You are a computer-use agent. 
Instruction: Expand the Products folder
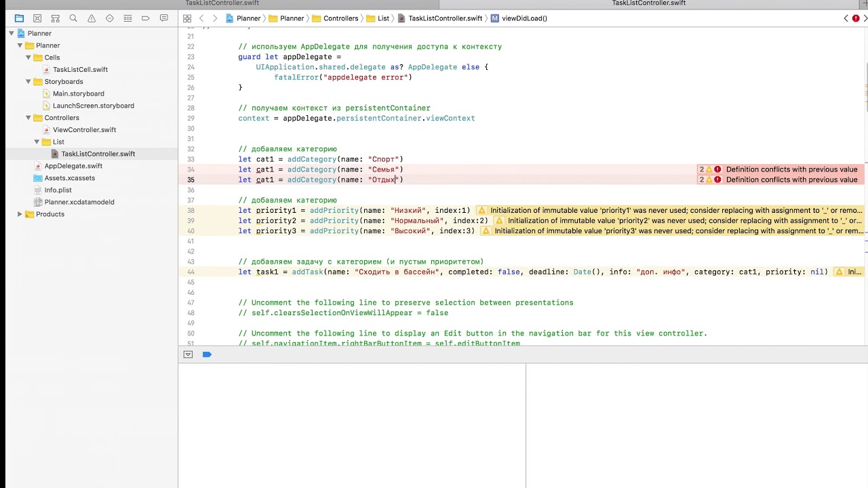pos(20,214)
